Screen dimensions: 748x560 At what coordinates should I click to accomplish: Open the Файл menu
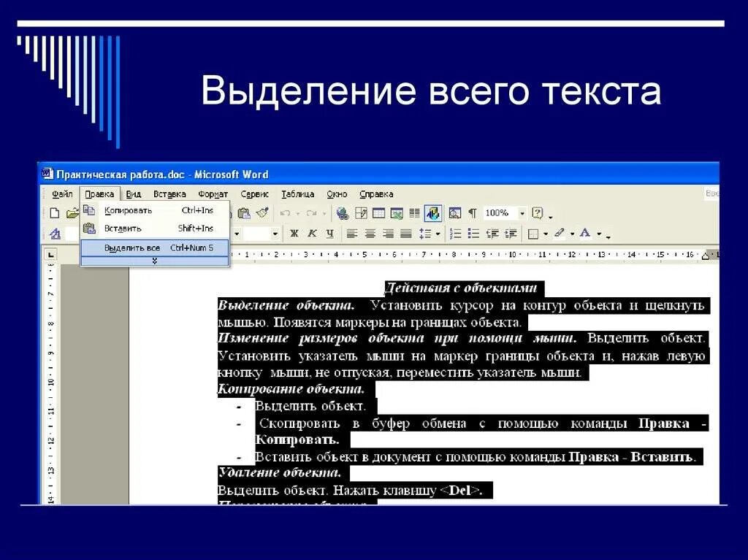click(x=62, y=194)
